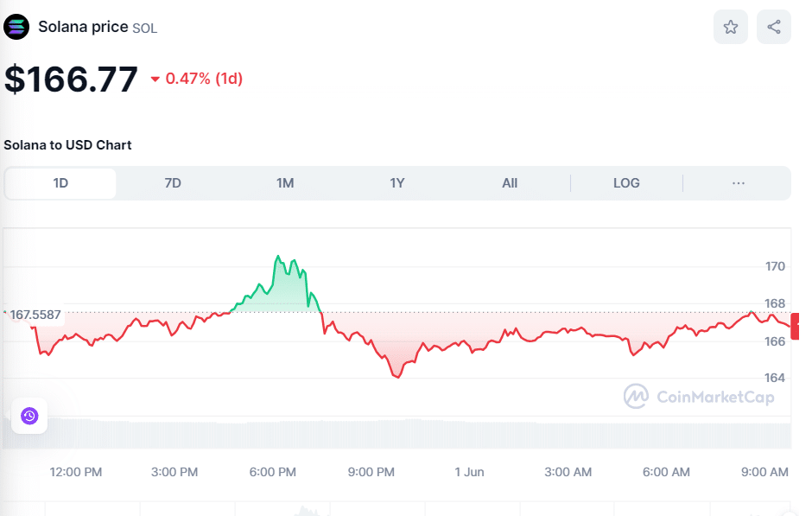Screen dimensions: 812x516
Task: Select the 1D time range tab
Action: click(x=60, y=183)
